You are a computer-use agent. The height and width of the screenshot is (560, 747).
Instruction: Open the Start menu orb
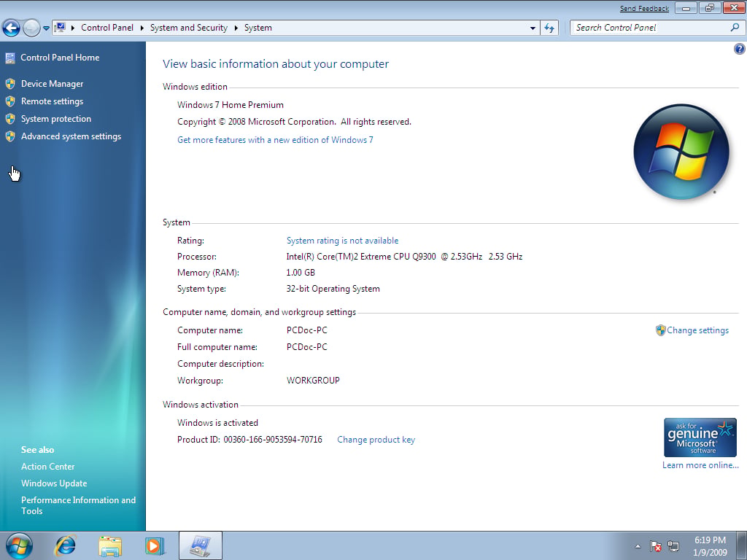19,546
